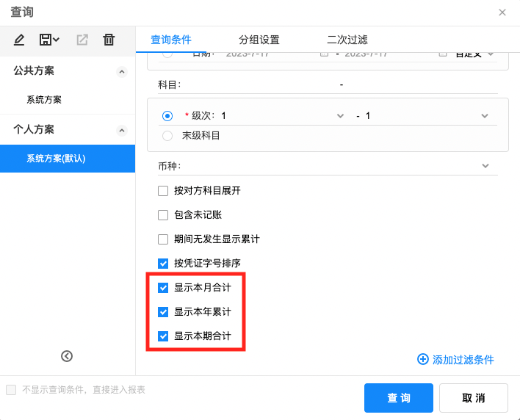Click the plus icon for 添加过滤条件
The height and width of the screenshot is (420, 520).
pos(422,359)
